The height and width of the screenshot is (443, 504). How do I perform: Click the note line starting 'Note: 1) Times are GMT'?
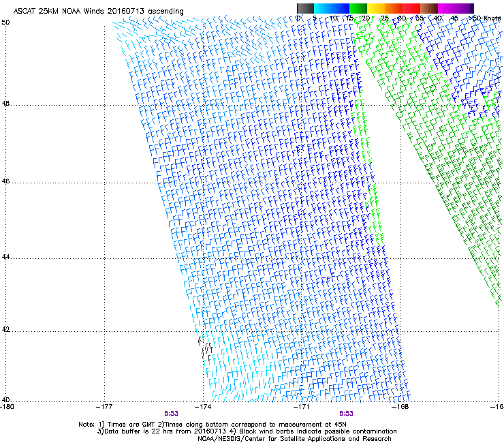click(212, 425)
